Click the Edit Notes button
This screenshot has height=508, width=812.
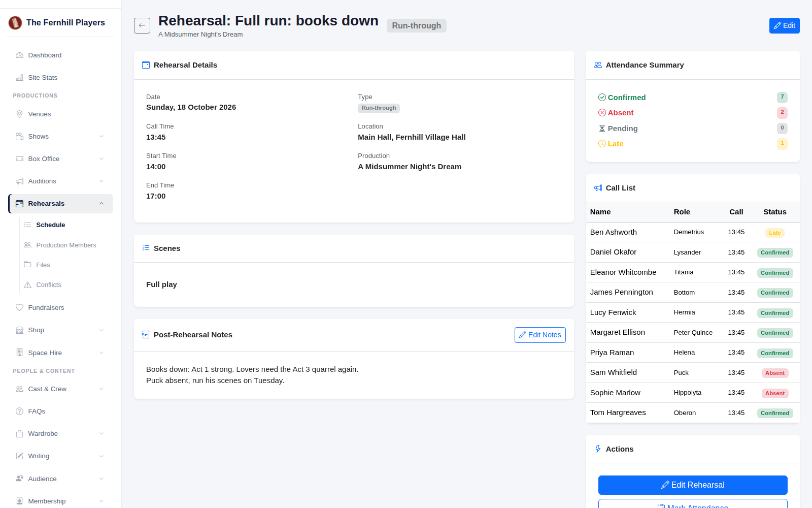click(540, 335)
